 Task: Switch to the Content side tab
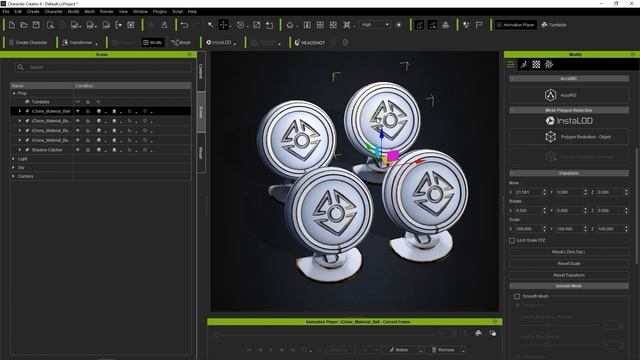click(x=201, y=71)
